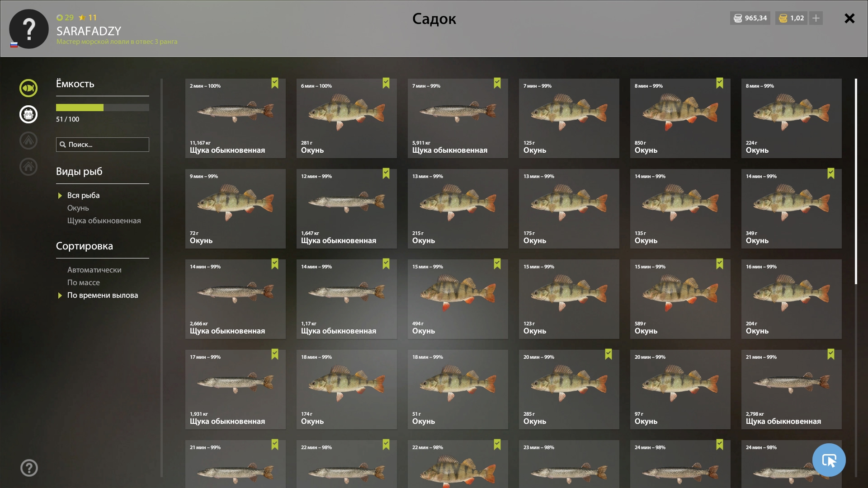Open the fish keepnet icon in sidebar
868x488 pixels.
pos(28,88)
